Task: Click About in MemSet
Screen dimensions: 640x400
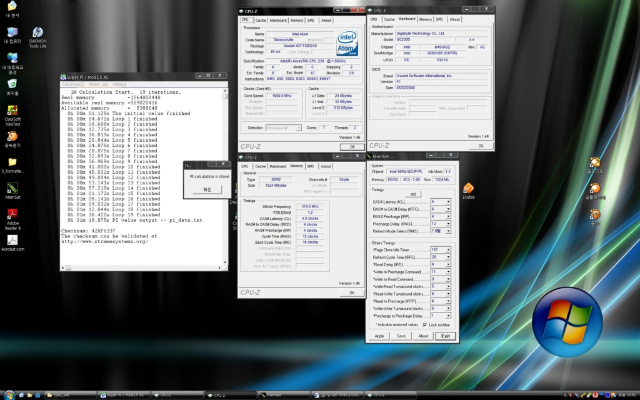Action: point(423,336)
